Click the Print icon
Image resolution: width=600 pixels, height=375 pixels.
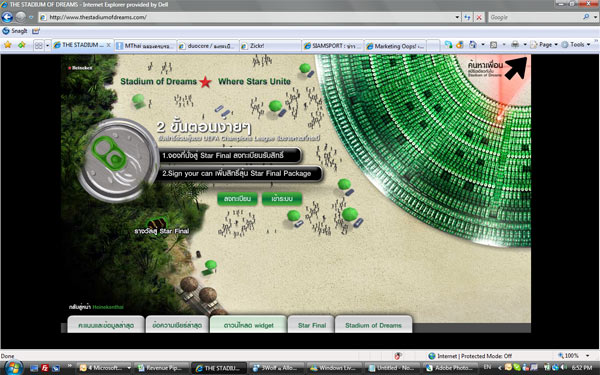[x=515, y=45]
